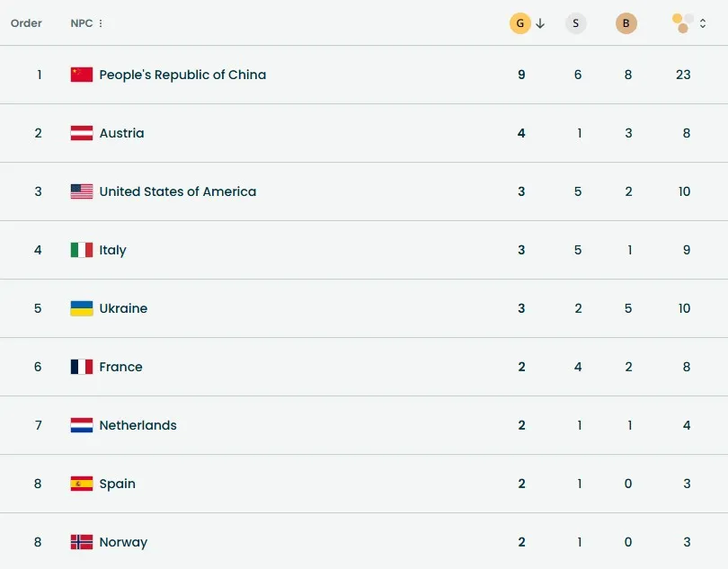Click the Norway flag icon
The width and height of the screenshot is (728, 569).
point(82,542)
